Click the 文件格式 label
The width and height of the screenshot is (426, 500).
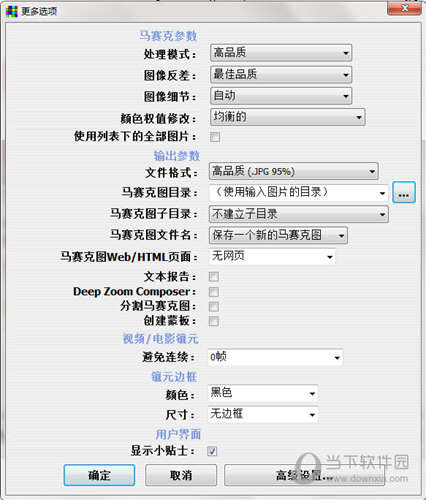point(171,173)
